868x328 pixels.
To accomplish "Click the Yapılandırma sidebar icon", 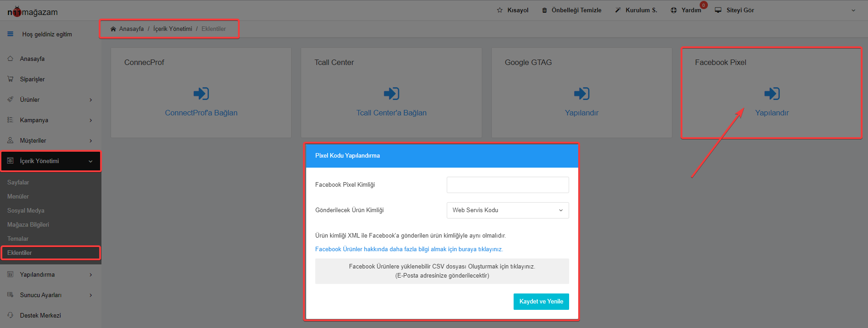I will point(10,274).
